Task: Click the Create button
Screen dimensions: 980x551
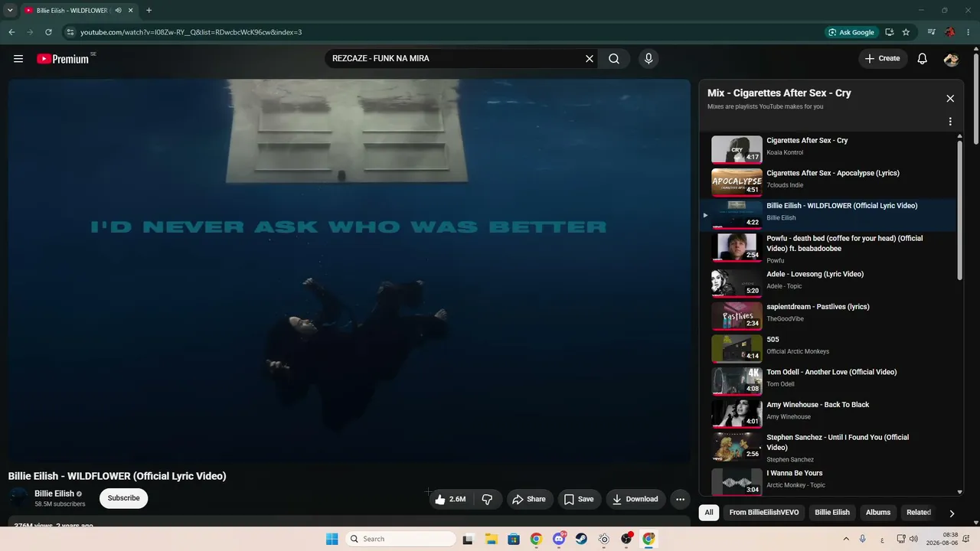Action: click(883, 59)
